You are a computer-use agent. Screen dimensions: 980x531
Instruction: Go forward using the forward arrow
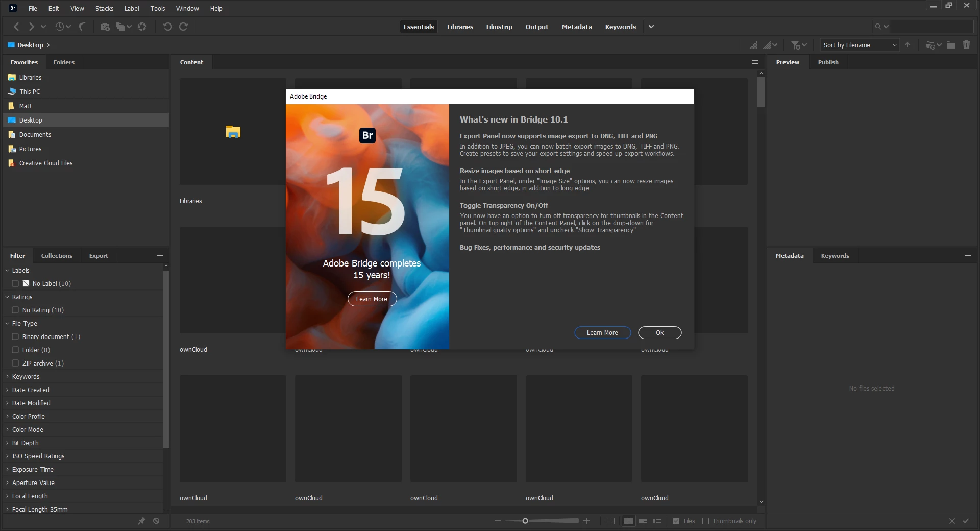pyautogui.click(x=31, y=27)
